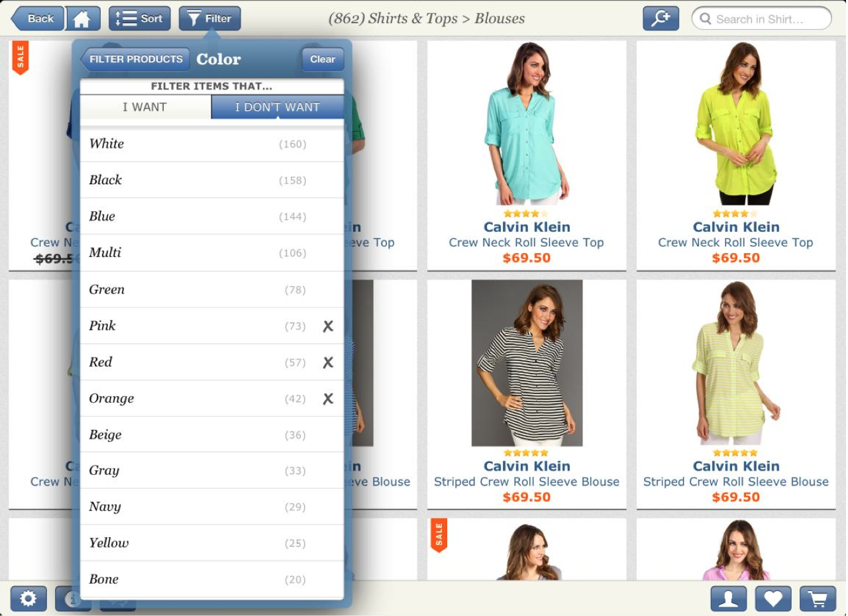Open the black-and-white striped blouse photo

527,363
